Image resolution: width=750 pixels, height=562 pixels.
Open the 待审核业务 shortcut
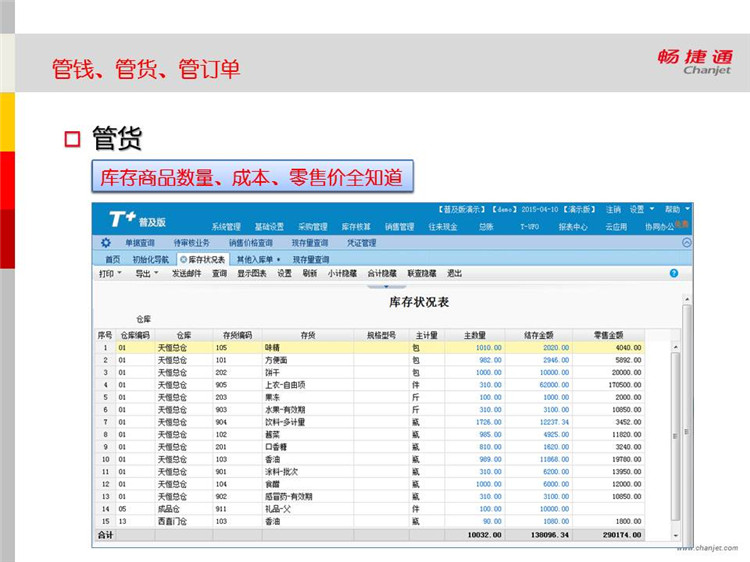[191, 243]
